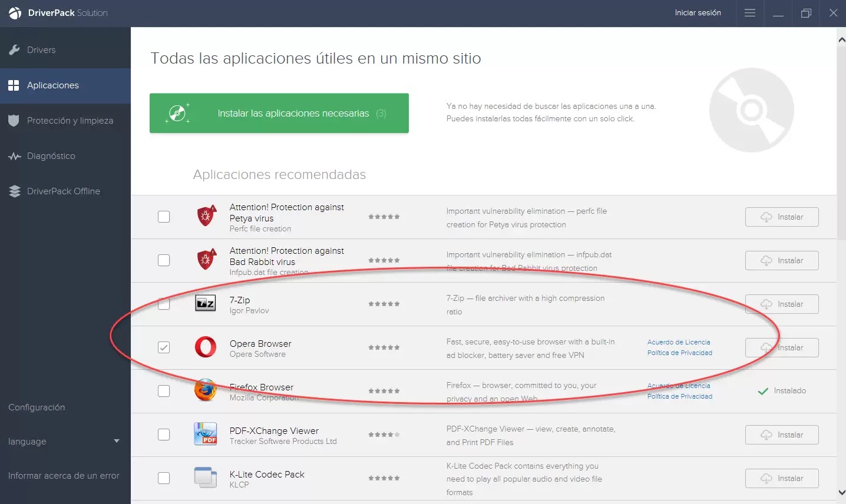Open the Drivers section

tap(65, 50)
